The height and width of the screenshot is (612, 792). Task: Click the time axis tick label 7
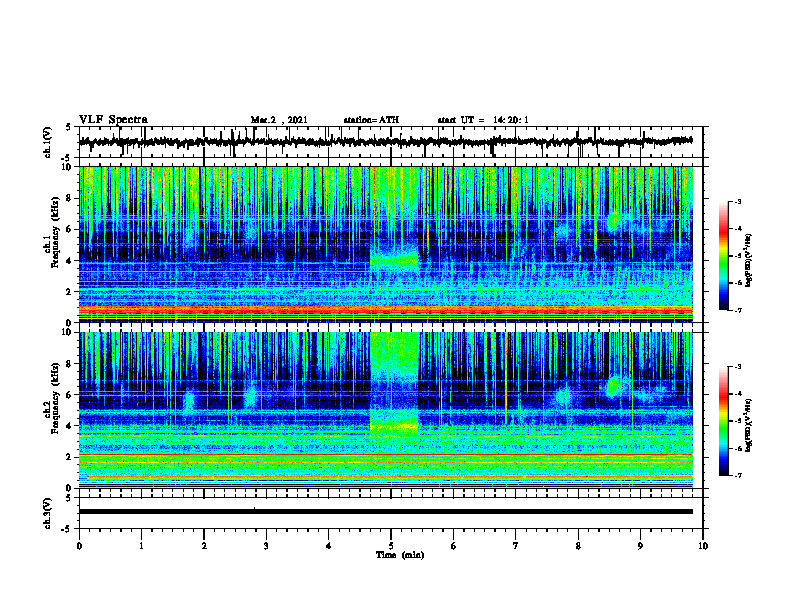(516, 546)
